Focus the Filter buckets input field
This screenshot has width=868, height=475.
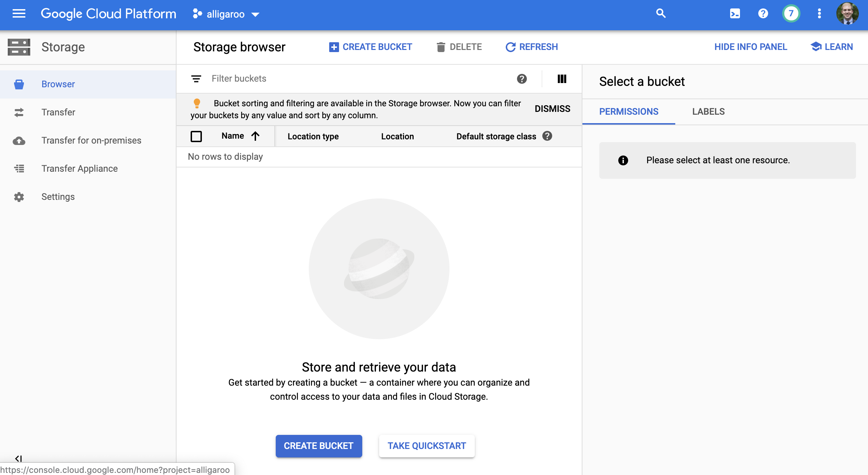pos(359,78)
